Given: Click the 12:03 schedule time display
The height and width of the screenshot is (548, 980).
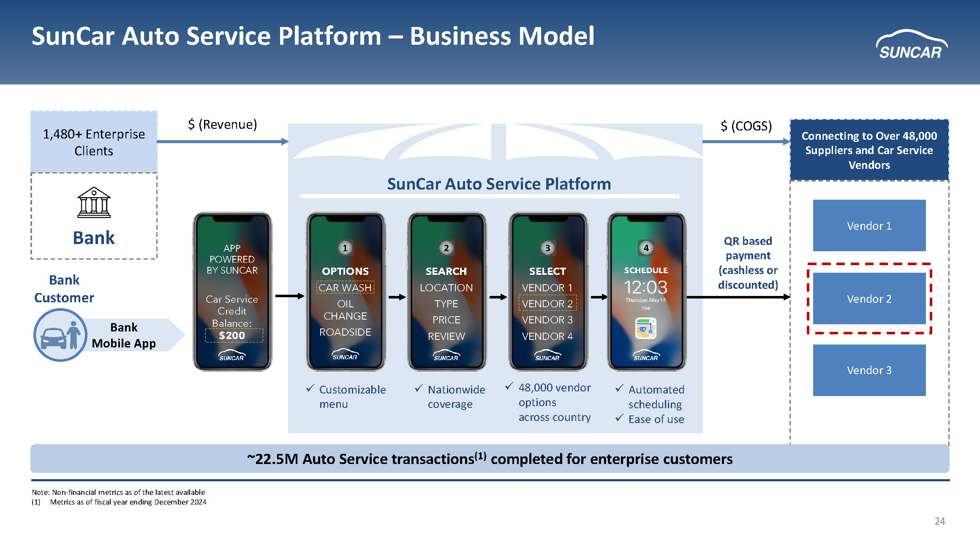Looking at the screenshot, I should point(645,288).
